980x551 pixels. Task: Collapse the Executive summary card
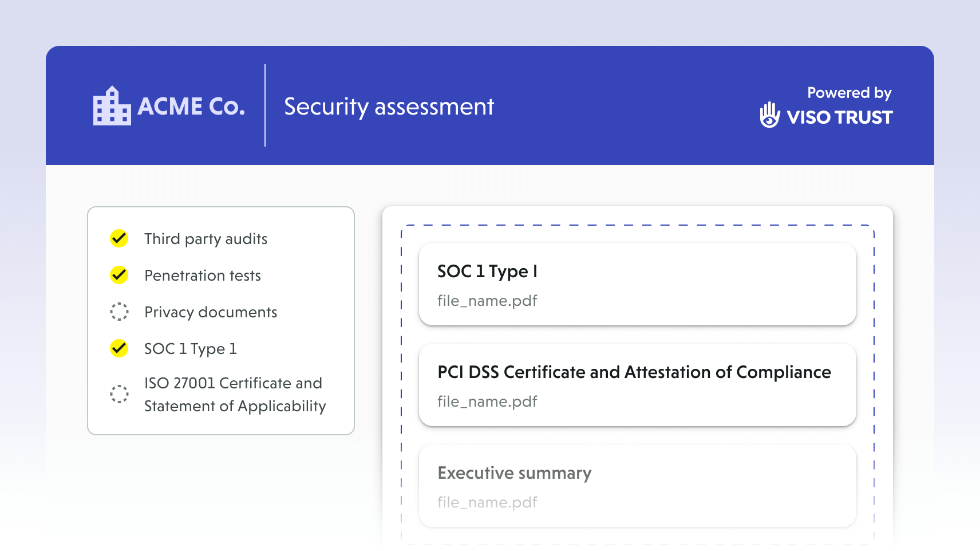(637, 485)
